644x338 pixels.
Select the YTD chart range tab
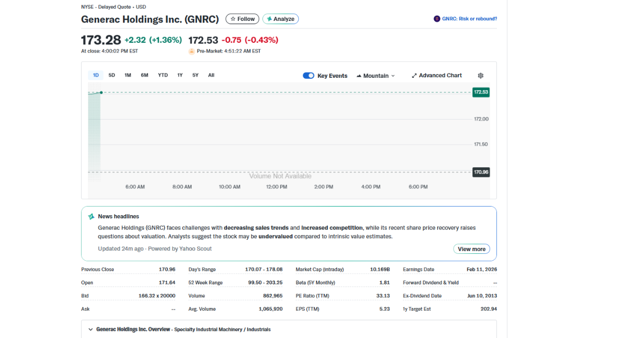(163, 75)
